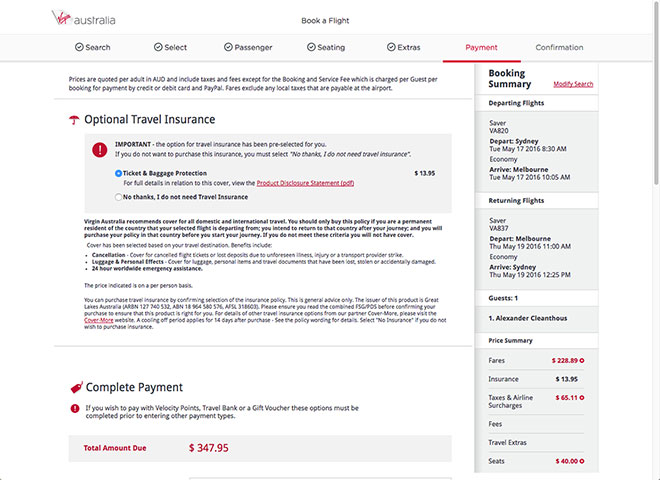Click the Confirmation step tab

click(x=559, y=48)
